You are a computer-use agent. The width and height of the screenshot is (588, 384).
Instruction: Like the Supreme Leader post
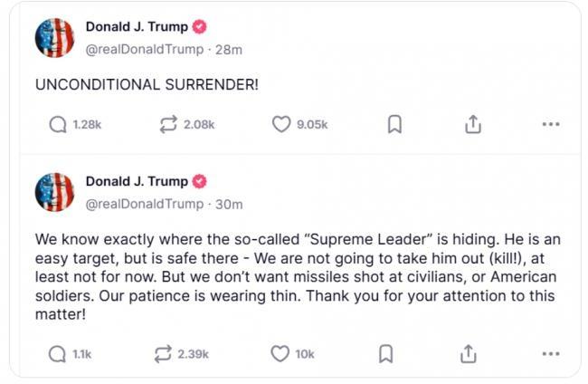tap(280, 354)
